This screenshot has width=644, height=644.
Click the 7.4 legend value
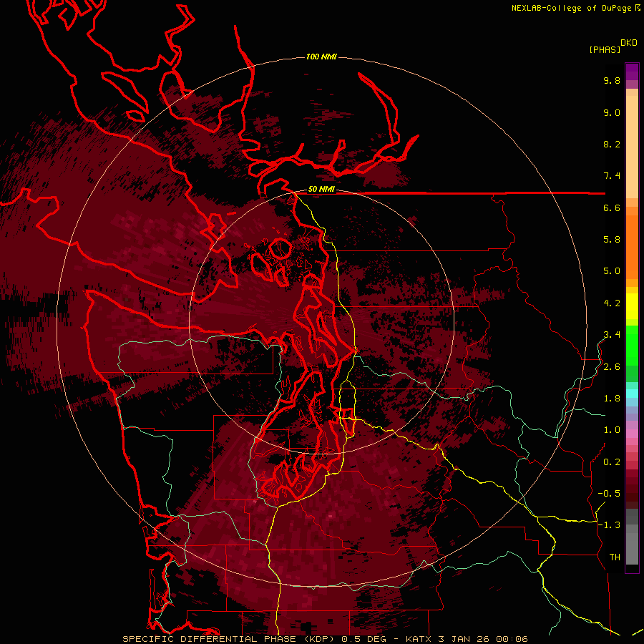(x=612, y=176)
